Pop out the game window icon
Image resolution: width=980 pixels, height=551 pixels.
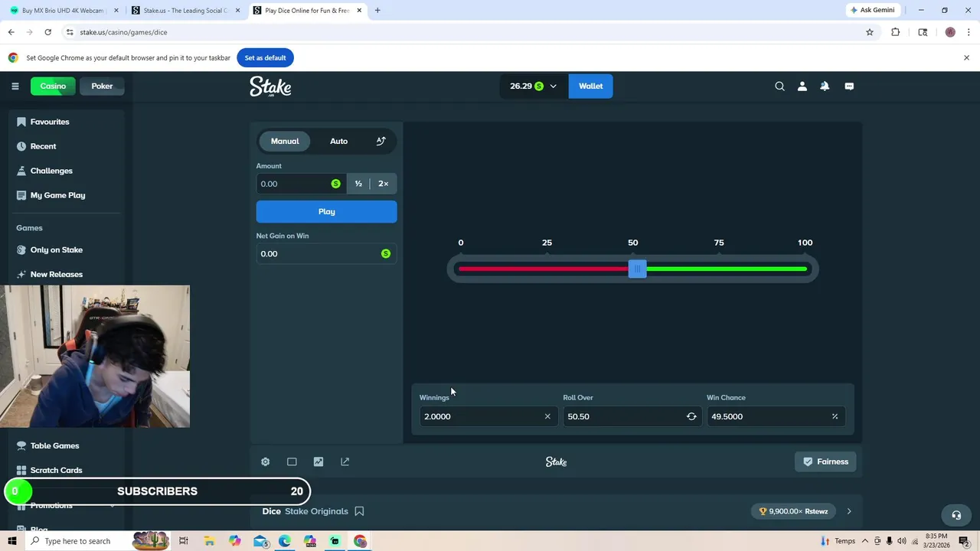[345, 461]
